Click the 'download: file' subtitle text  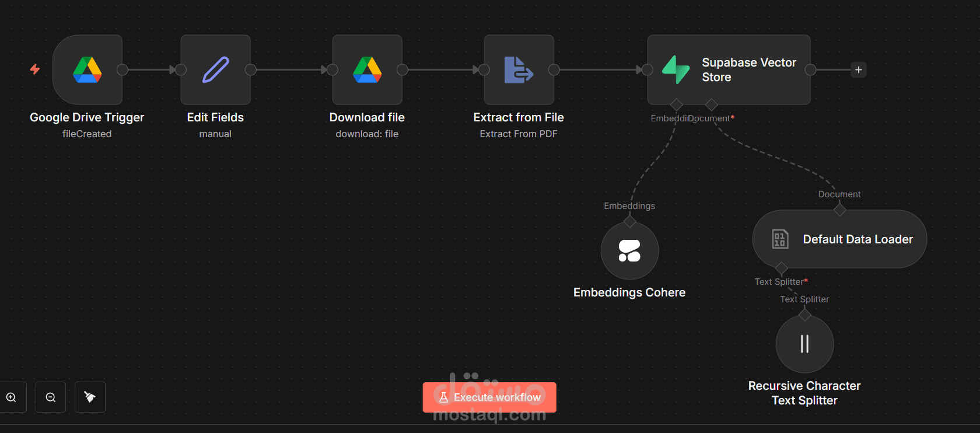pyautogui.click(x=367, y=134)
